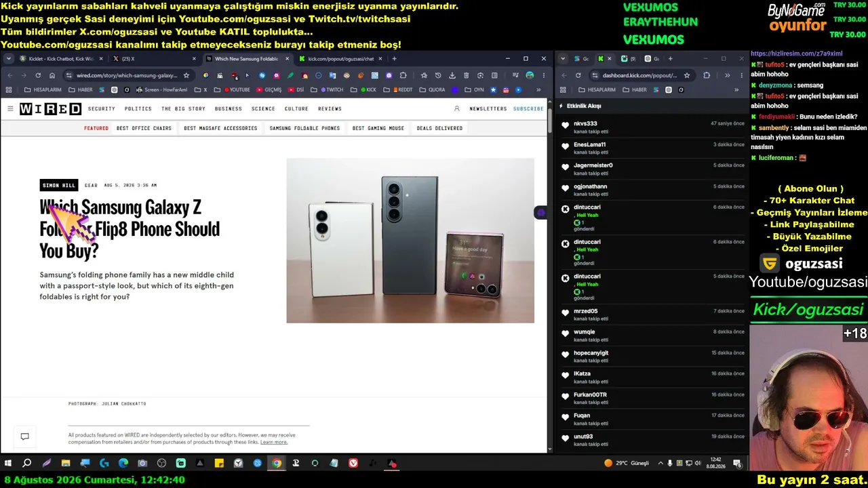Open the Deals Delivered link

pos(439,128)
